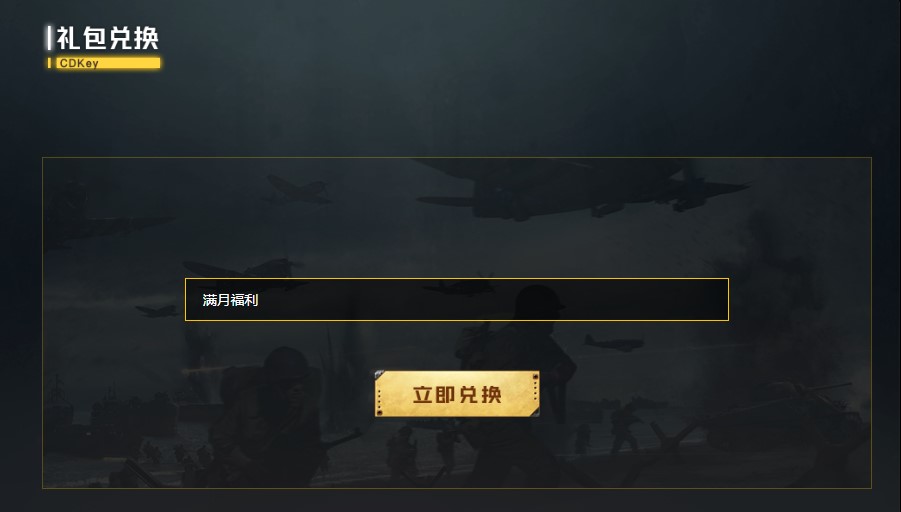The height and width of the screenshot is (512, 901).
Task: Click the white bar icon beside 礼包兑换
Action: coord(49,38)
